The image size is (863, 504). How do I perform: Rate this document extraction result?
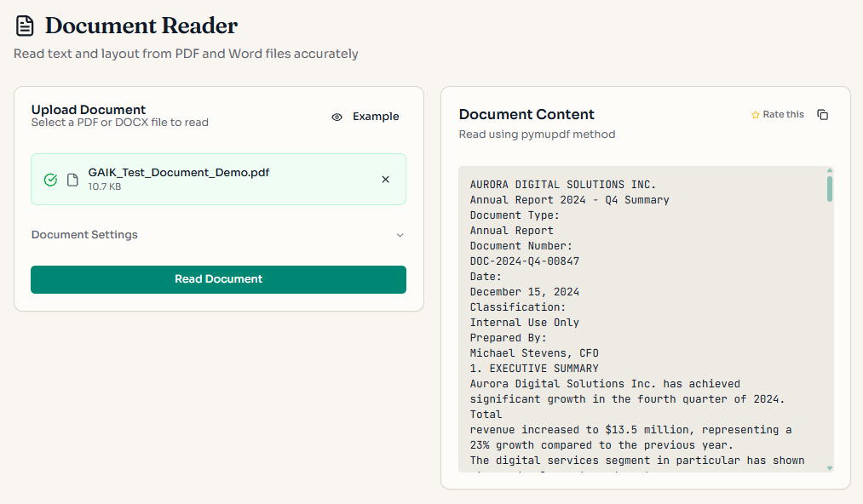pyautogui.click(x=778, y=113)
